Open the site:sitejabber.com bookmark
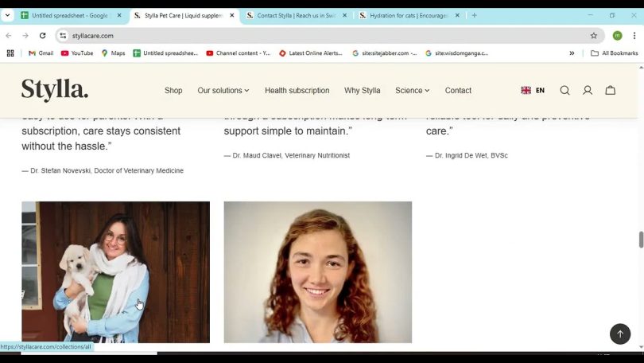 coord(385,53)
